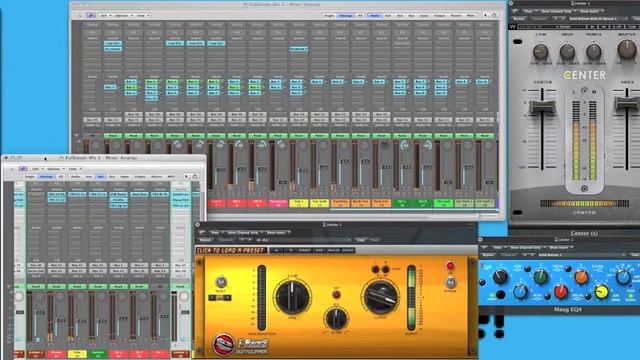Viewport: 640px width, 360px height.
Task: Select Single tab in front mixer window
Action: tap(30, 177)
